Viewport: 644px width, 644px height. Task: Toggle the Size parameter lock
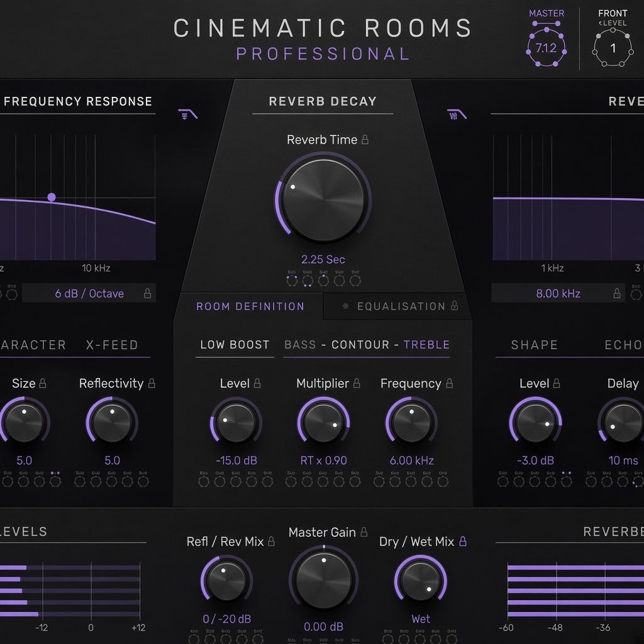(42, 383)
